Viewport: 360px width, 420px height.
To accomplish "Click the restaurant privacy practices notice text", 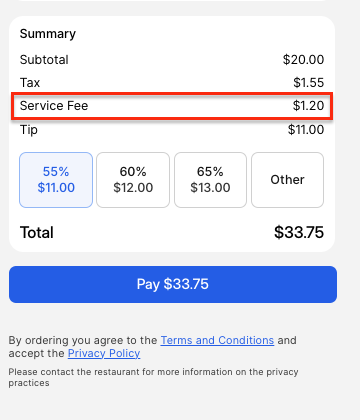I will 153,377.
